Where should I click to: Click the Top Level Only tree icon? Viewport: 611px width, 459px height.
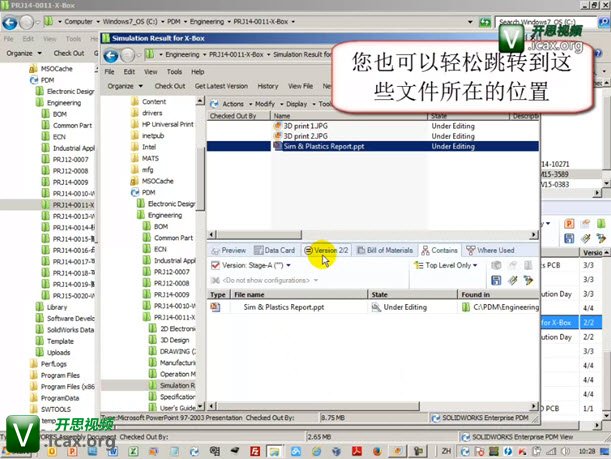(x=419, y=265)
